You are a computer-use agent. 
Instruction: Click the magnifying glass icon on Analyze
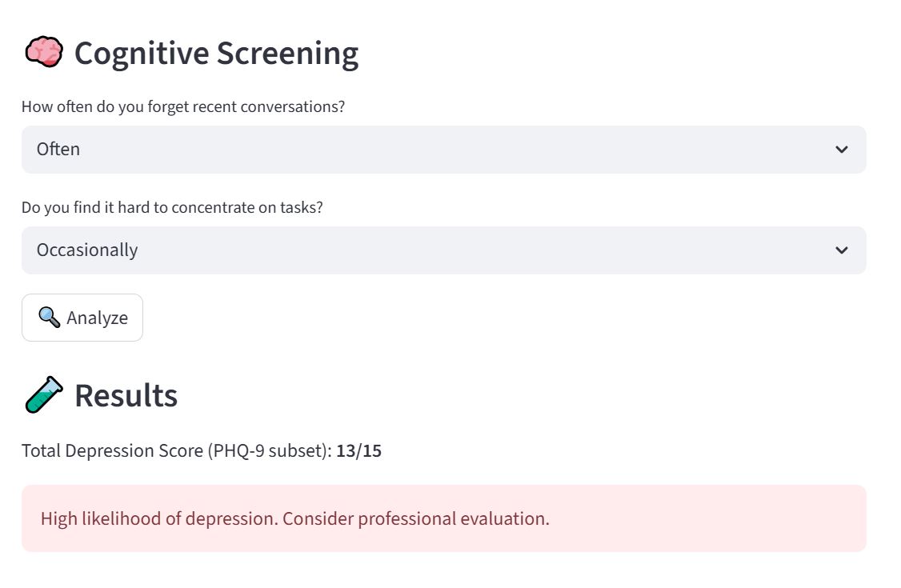click(x=50, y=318)
